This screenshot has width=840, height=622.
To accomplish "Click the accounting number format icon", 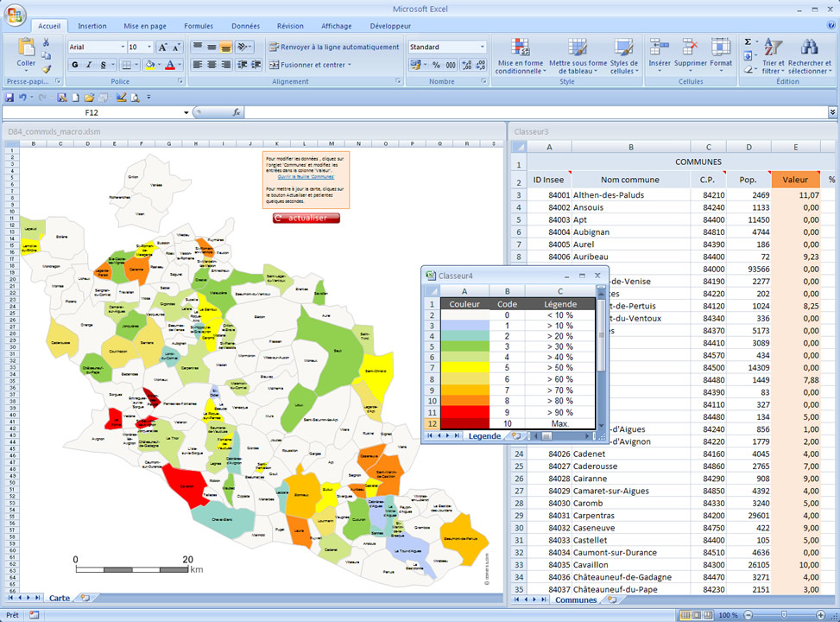I will (415, 65).
